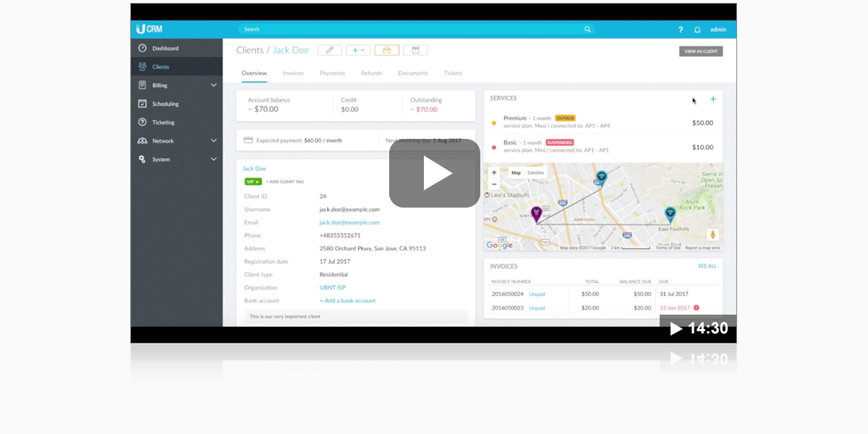The height and width of the screenshot is (434, 868).
Task: Open the Documents tab
Action: (x=413, y=73)
